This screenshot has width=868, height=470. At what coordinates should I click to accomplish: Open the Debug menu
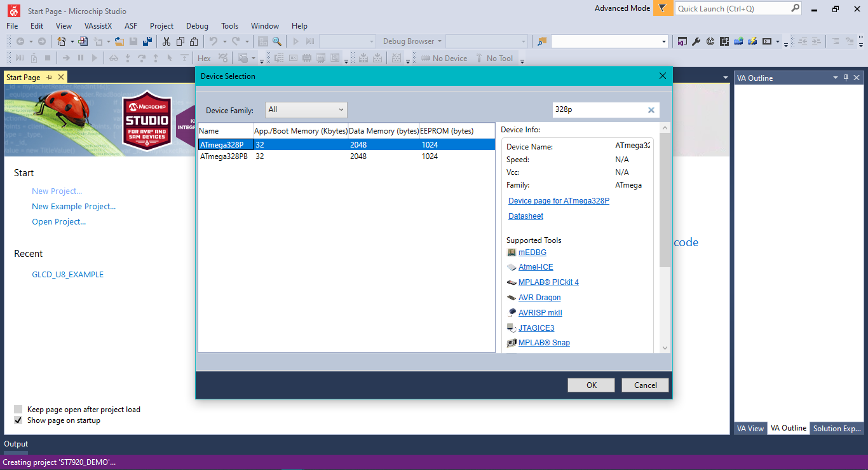197,26
